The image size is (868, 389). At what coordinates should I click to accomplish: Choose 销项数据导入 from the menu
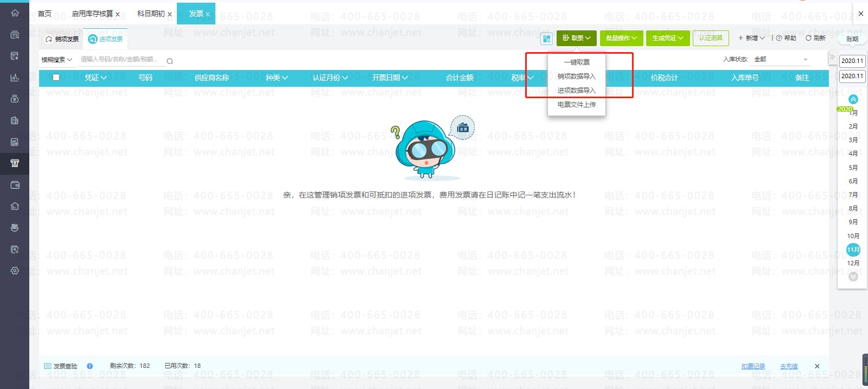pos(577,76)
